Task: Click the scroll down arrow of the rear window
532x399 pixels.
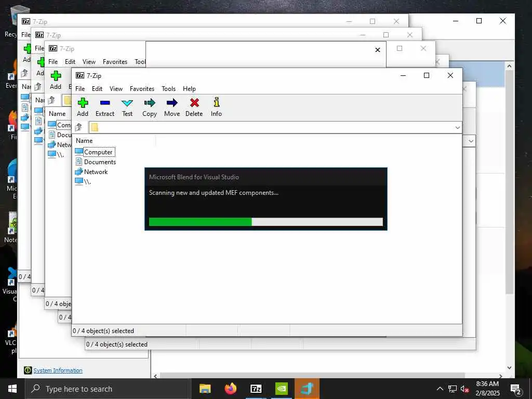Action: click(x=509, y=367)
